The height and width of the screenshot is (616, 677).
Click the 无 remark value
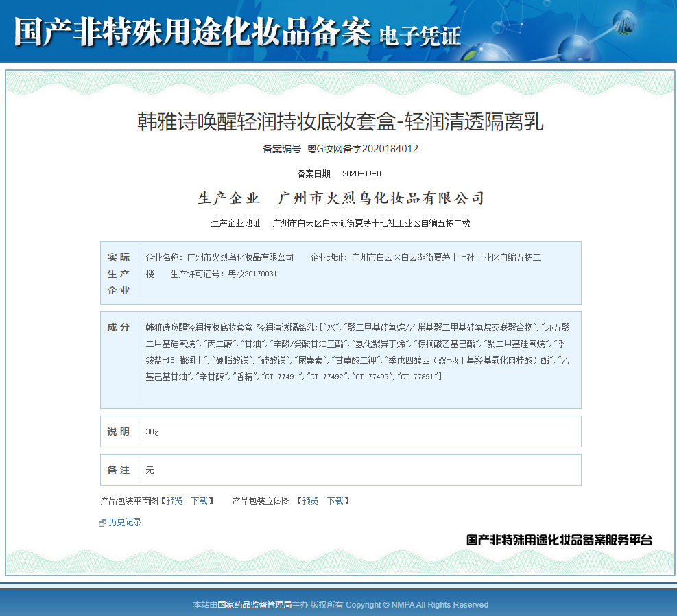pyautogui.click(x=150, y=470)
